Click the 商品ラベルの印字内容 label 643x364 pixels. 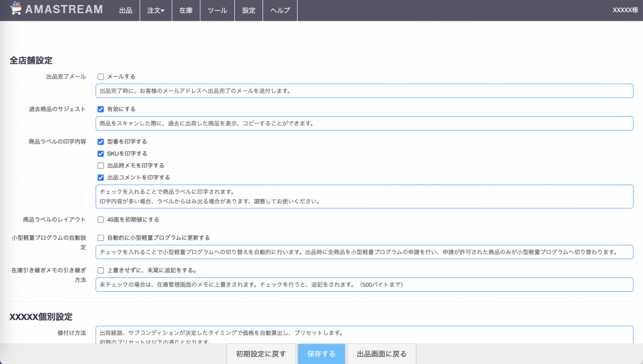pyautogui.click(x=57, y=141)
